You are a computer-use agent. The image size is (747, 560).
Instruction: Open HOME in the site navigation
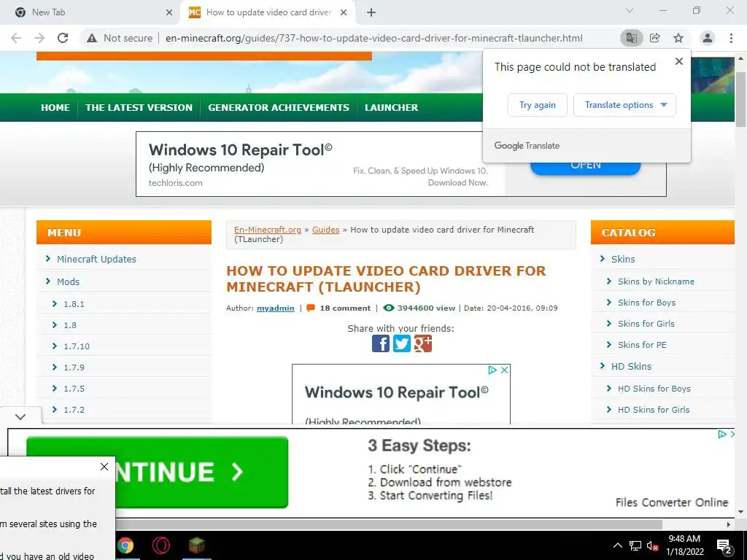click(x=55, y=108)
